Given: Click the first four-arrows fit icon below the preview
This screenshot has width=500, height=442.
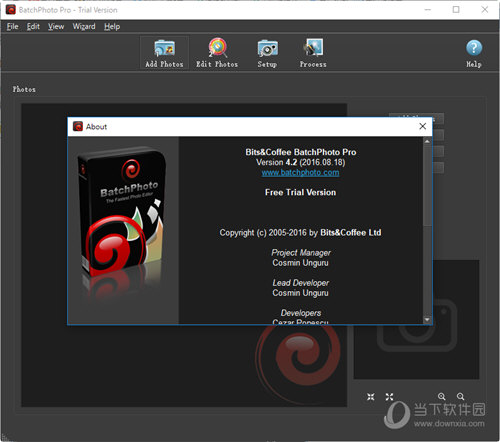Looking at the screenshot, I should 371,397.
